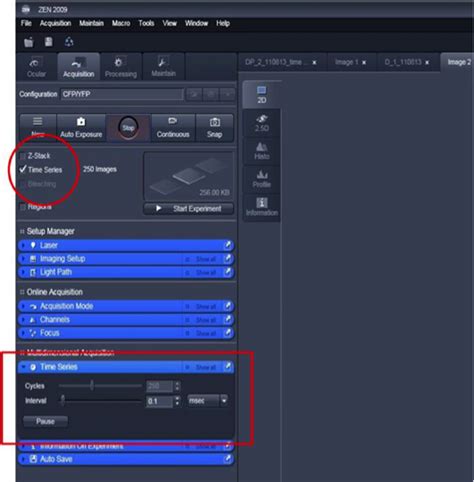Open the View menu

click(x=169, y=23)
